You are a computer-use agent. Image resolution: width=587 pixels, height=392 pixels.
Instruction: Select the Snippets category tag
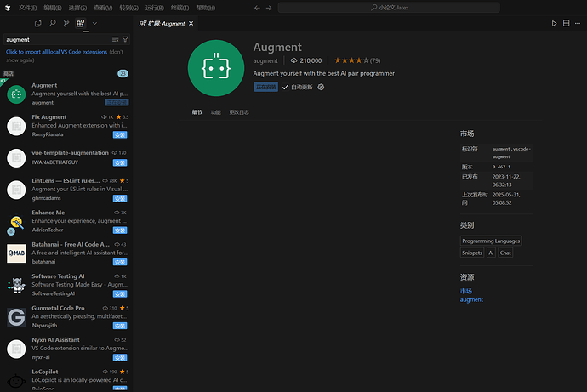click(x=472, y=253)
